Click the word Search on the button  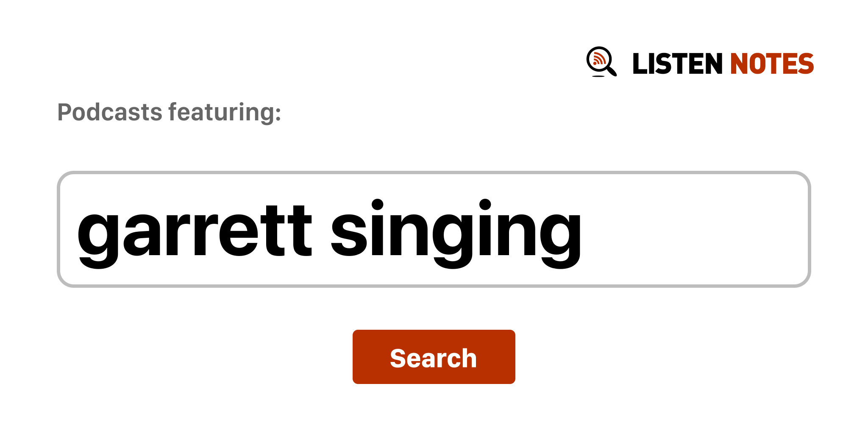433,358
